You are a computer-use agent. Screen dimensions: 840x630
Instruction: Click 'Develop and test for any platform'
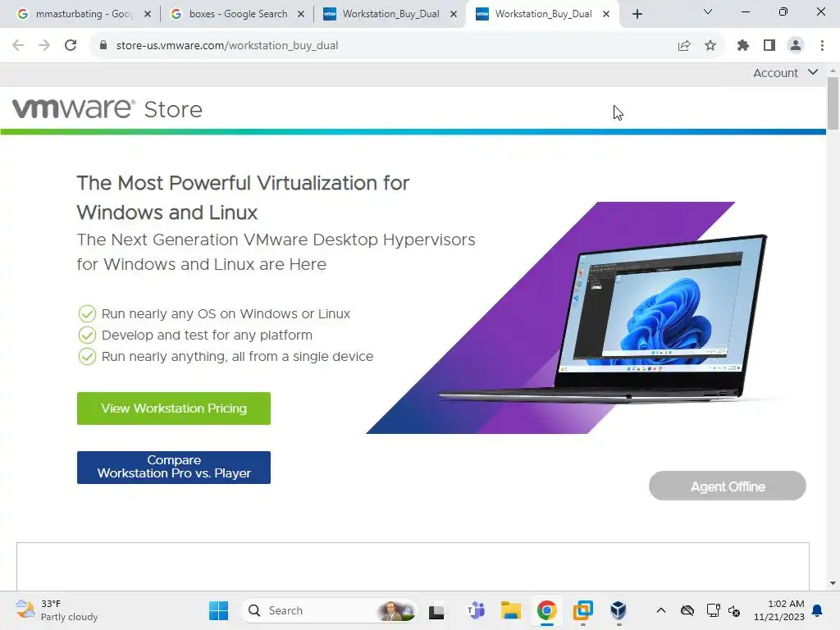pos(207,336)
